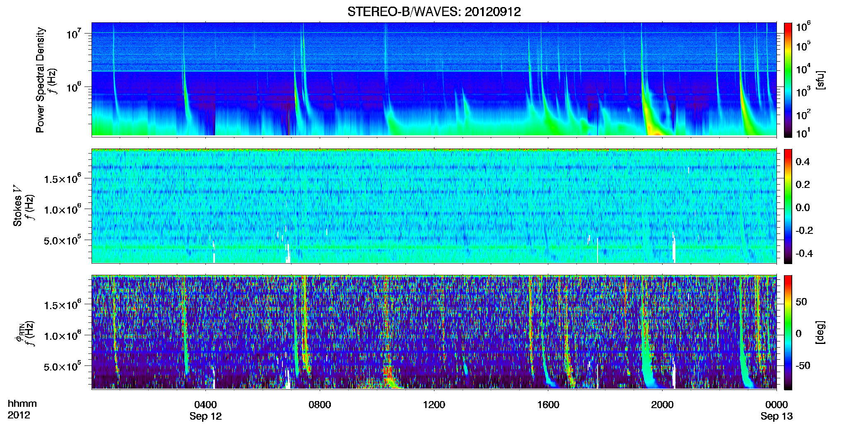Screen dimensions: 868x447
Task: Select the 0.0 label on Stokes colorbar
Action: click(803, 207)
